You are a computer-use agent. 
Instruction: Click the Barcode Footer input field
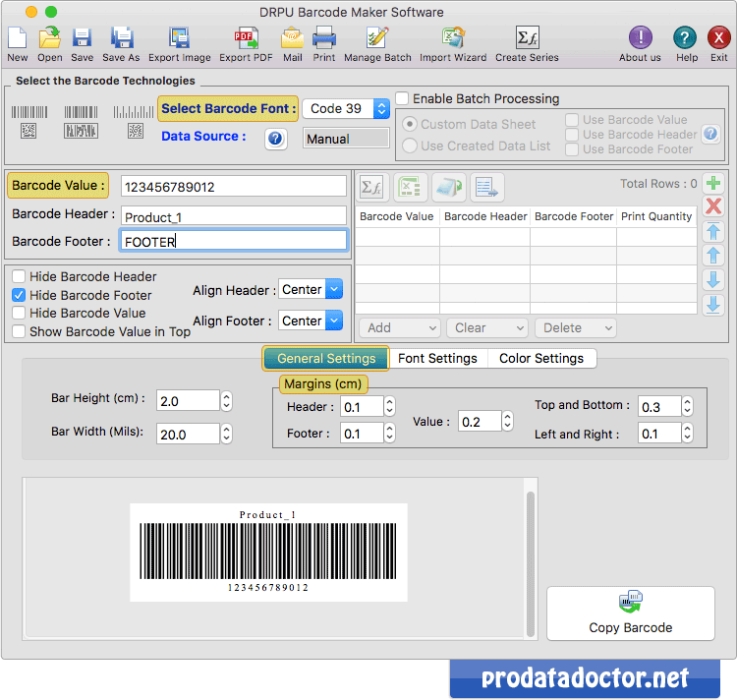[234, 241]
